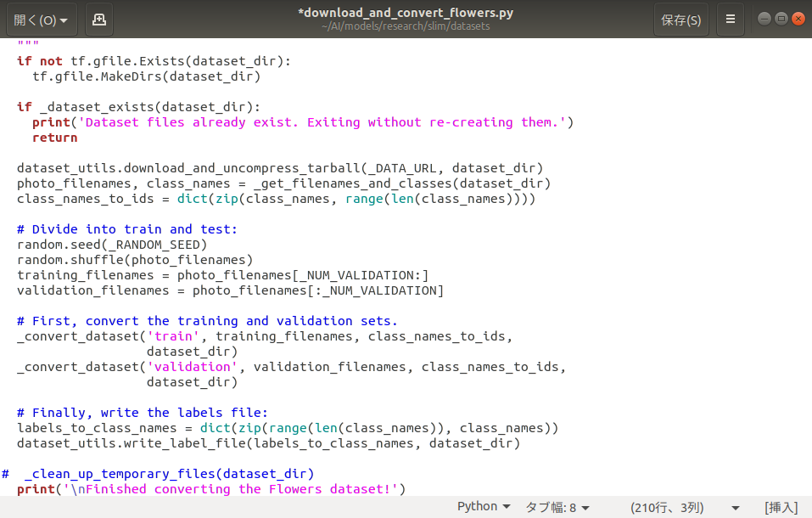Screen dimensions: 812x518
Task: Click the line 'random.shuffle(photo_filenames)'
Action: (x=135, y=260)
